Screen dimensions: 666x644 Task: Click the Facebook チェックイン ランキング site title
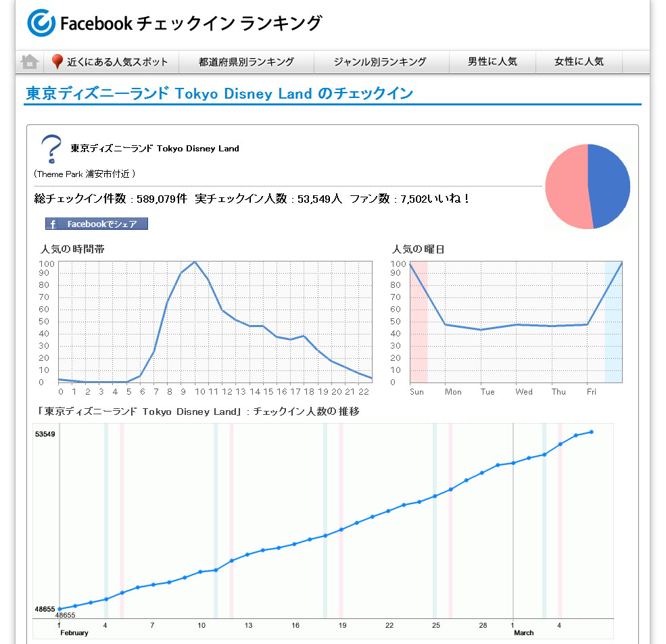pos(191,24)
